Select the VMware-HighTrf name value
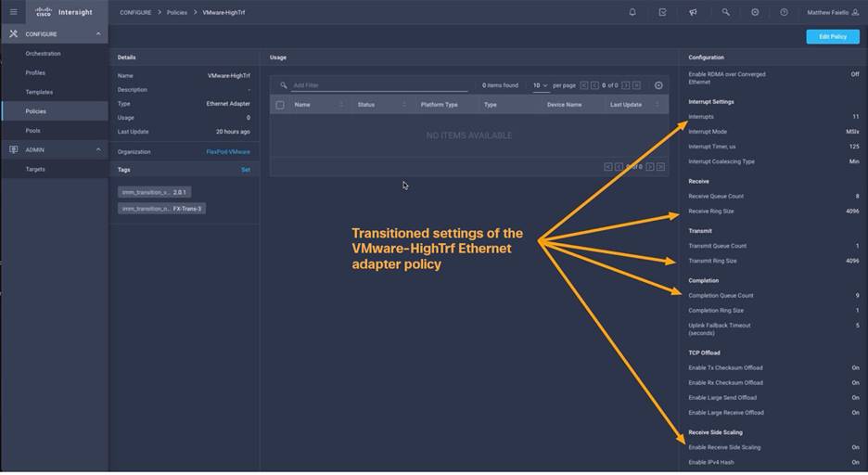The image size is (868, 475). pyautogui.click(x=229, y=76)
